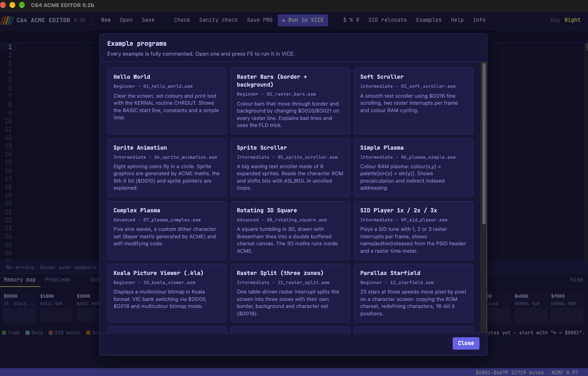Click Save in the toolbar
Image resolution: width=588 pixels, height=376 pixels.
point(148,20)
